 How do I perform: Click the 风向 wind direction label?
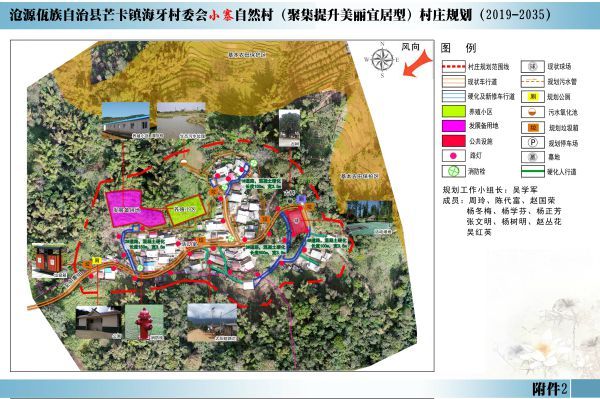[410, 47]
